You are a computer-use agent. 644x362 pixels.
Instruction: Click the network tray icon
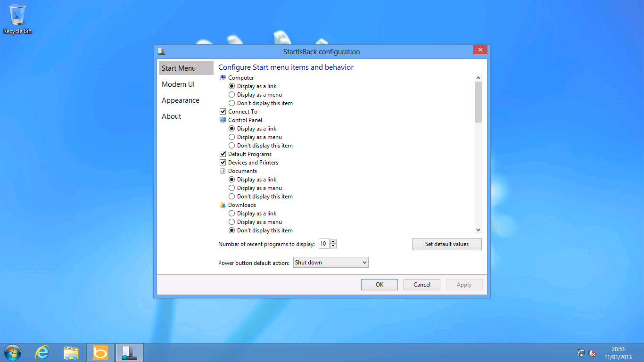click(x=581, y=353)
